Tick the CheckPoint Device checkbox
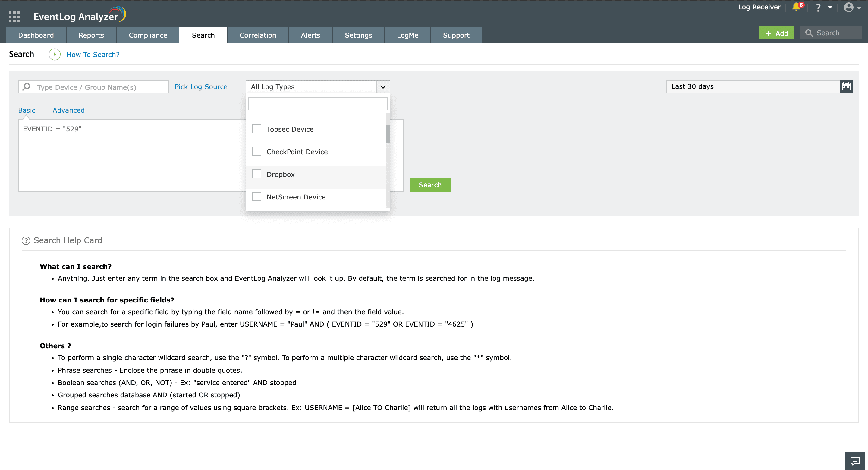The width and height of the screenshot is (868, 470). tap(257, 152)
